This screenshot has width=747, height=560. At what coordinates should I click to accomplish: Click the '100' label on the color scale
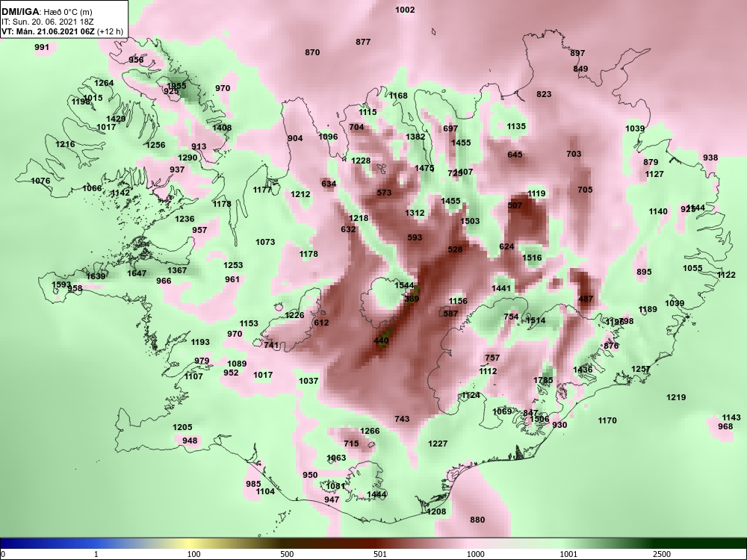tap(193, 554)
